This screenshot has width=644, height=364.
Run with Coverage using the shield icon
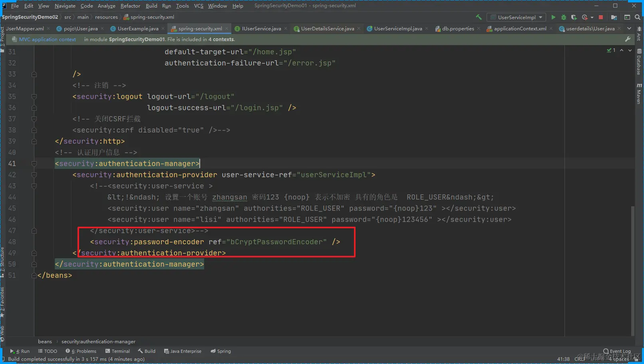(574, 17)
